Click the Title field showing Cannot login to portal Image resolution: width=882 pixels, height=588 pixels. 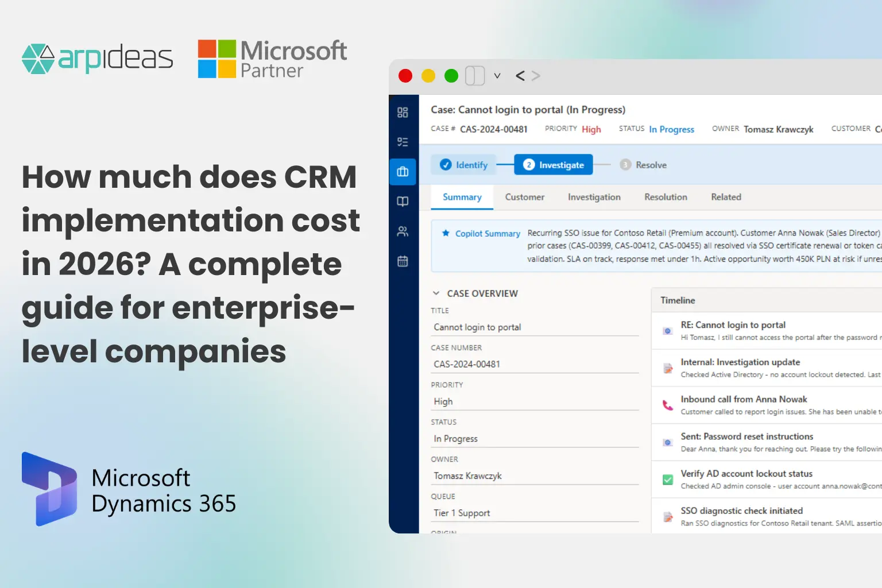[477, 327]
